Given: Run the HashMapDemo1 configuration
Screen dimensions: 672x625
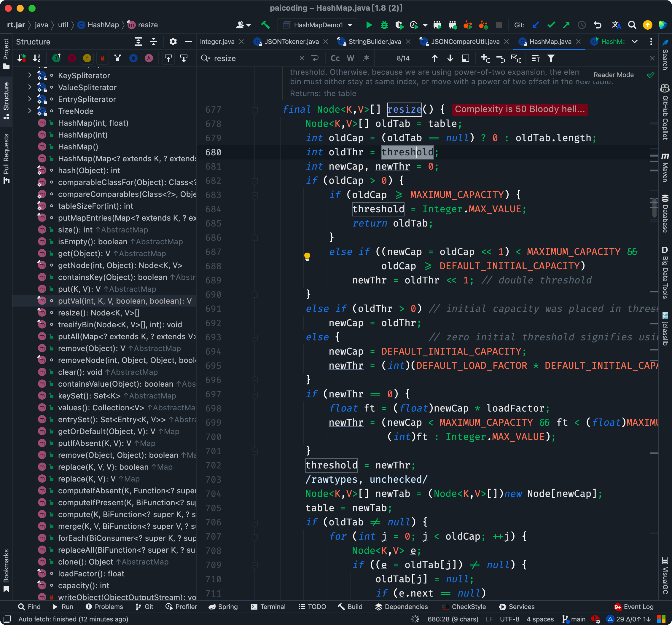Looking at the screenshot, I should click(x=369, y=25).
